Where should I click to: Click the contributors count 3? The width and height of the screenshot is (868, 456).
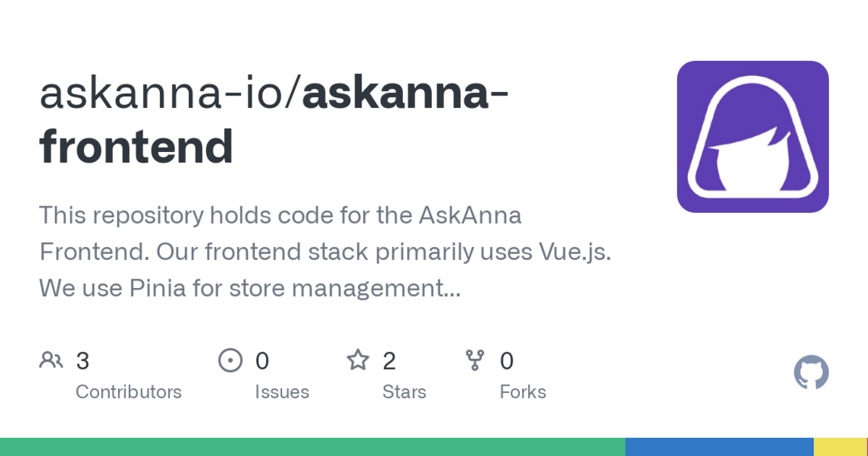(x=82, y=360)
